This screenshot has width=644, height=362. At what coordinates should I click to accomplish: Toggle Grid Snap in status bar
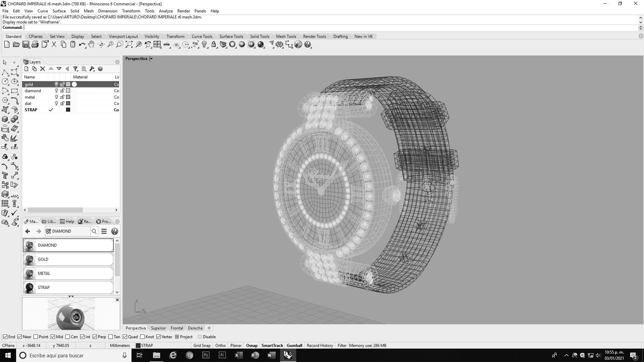202,346
